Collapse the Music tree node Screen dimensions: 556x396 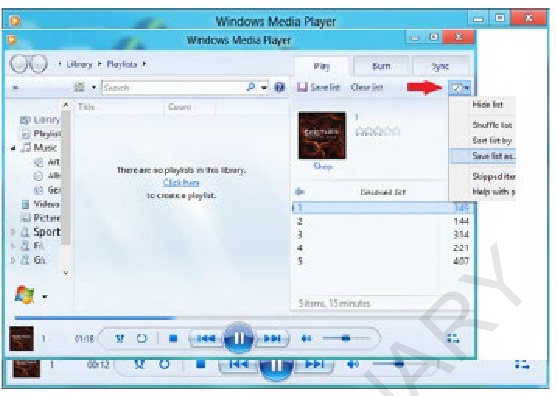pos(13,148)
